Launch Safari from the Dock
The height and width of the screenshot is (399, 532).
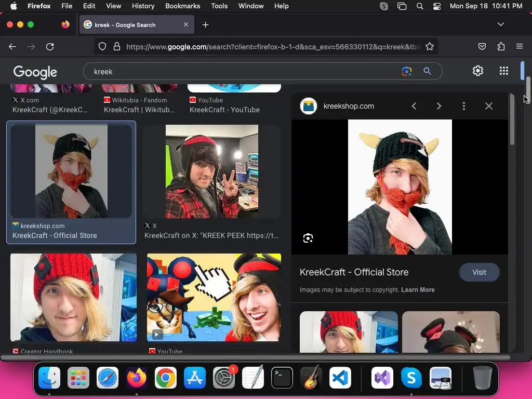(108, 377)
